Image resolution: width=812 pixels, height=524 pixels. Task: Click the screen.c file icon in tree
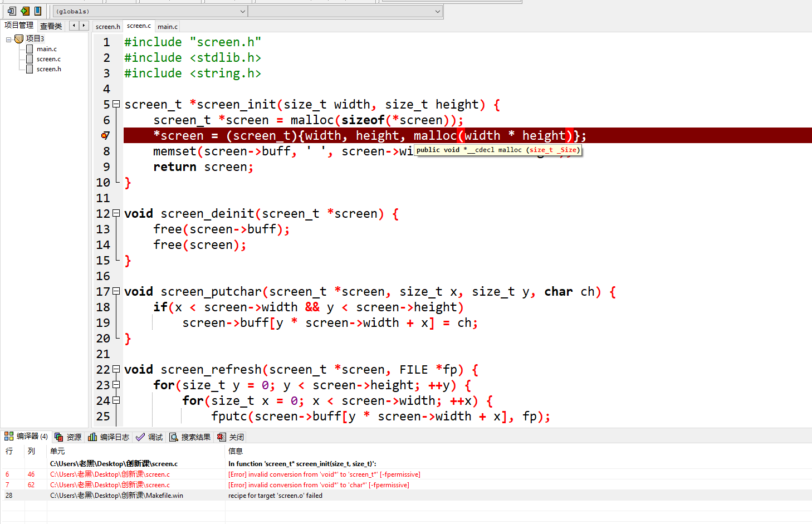click(x=30, y=59)
